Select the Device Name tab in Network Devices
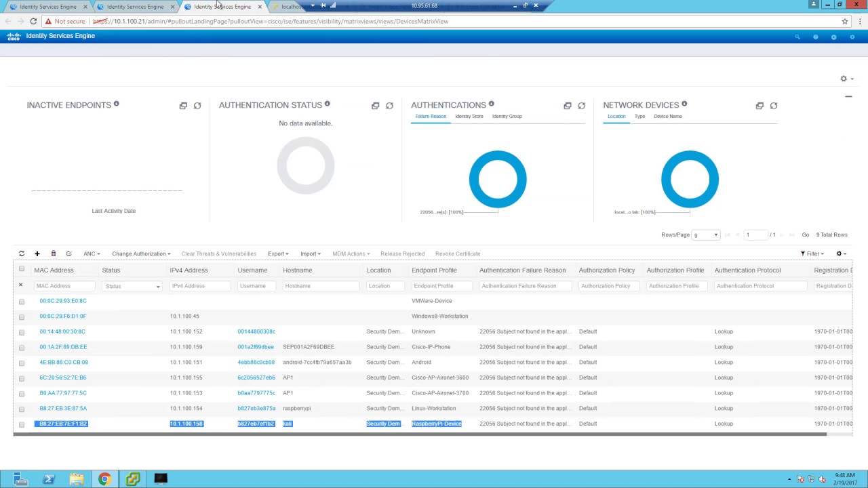 point(668,117)
